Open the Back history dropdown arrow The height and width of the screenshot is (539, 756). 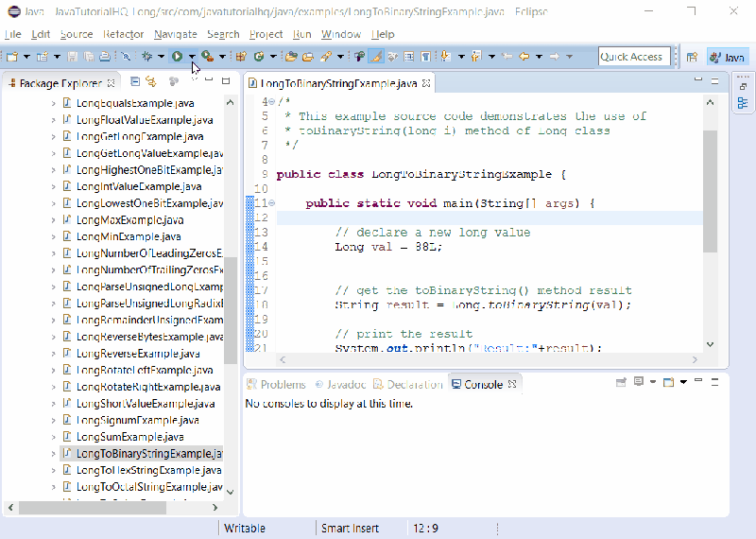539,57
